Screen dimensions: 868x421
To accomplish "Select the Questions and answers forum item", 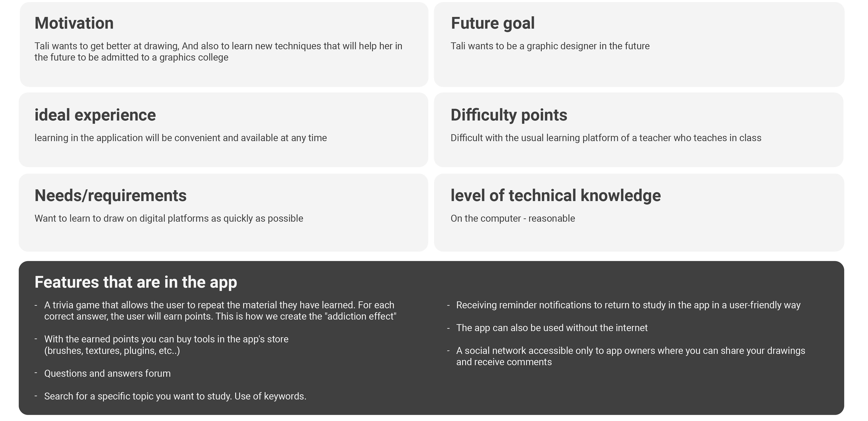I will click(108, 373).
